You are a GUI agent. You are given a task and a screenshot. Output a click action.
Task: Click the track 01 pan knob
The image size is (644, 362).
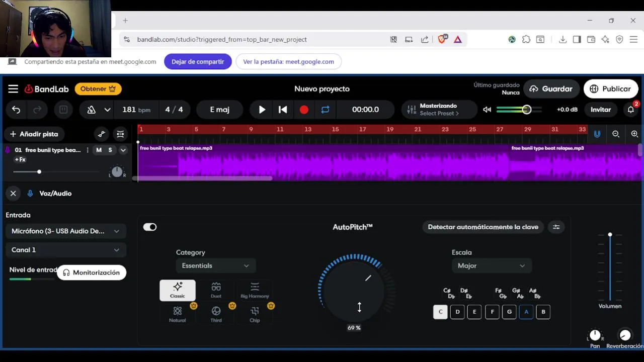point(117,172)
